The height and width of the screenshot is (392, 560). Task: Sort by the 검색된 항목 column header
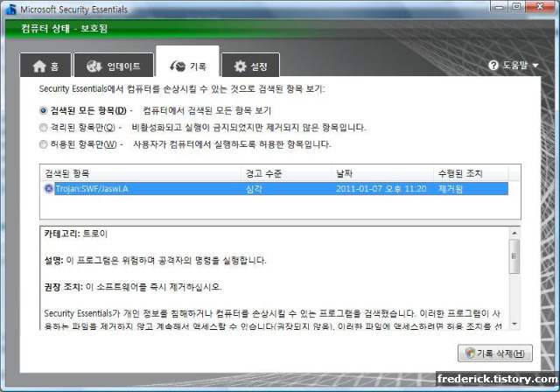(141, 173)
